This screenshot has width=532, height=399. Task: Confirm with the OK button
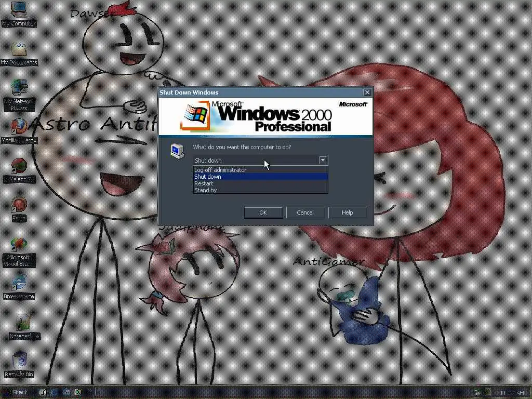click(x=263, y=212)
